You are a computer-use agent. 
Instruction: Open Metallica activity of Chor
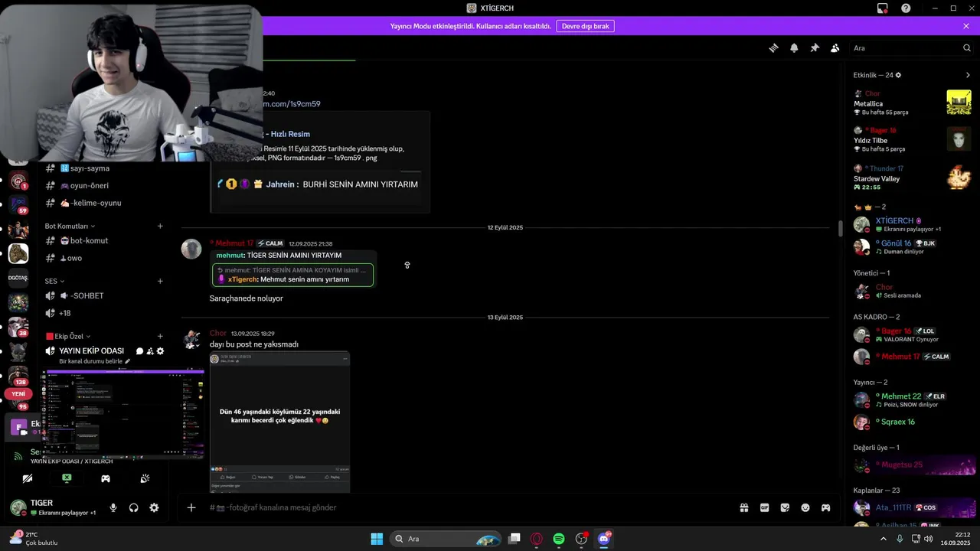pyautogui.click(x=912, y=103)
